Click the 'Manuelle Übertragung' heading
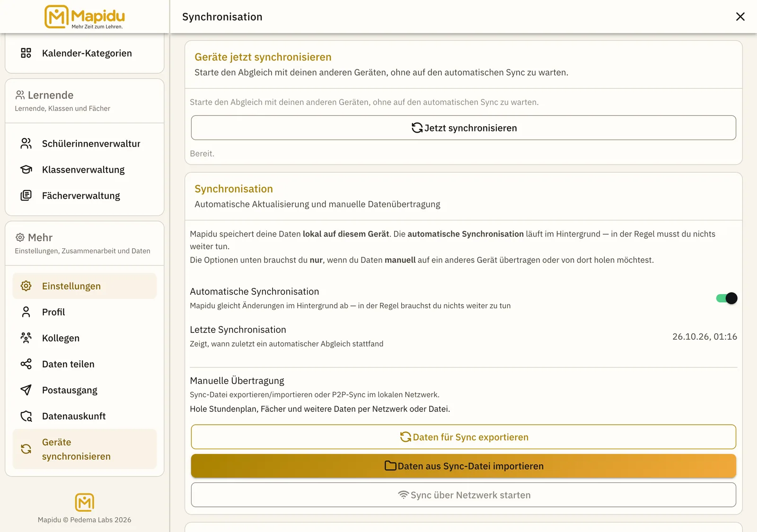 click(237, 380)
